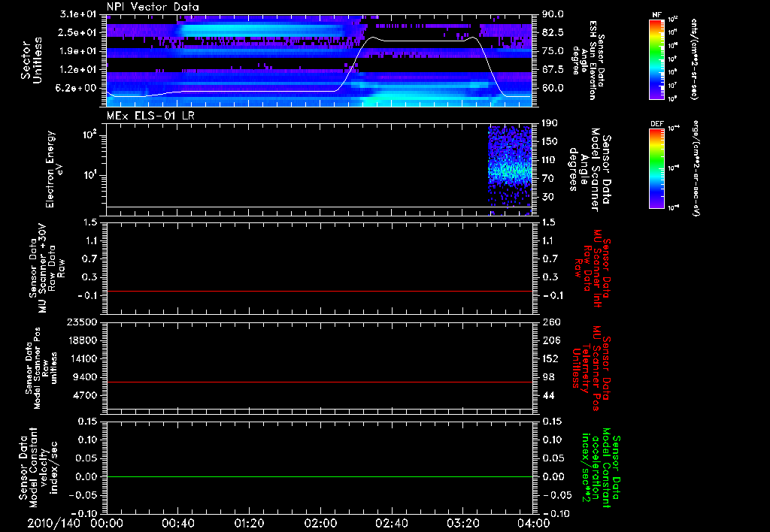The image size is (770, 532).
Task: Click the electron spectrogram data patch
Action: pos(511,171)
